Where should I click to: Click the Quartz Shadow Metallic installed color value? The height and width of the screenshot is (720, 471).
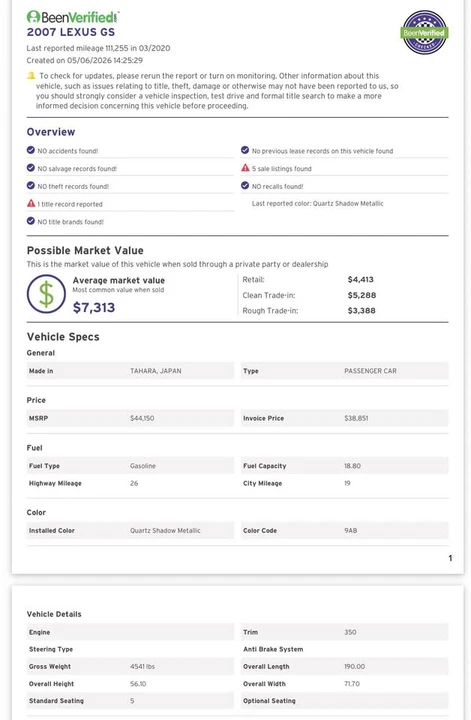pyautogui.click(x=165, y=530)
